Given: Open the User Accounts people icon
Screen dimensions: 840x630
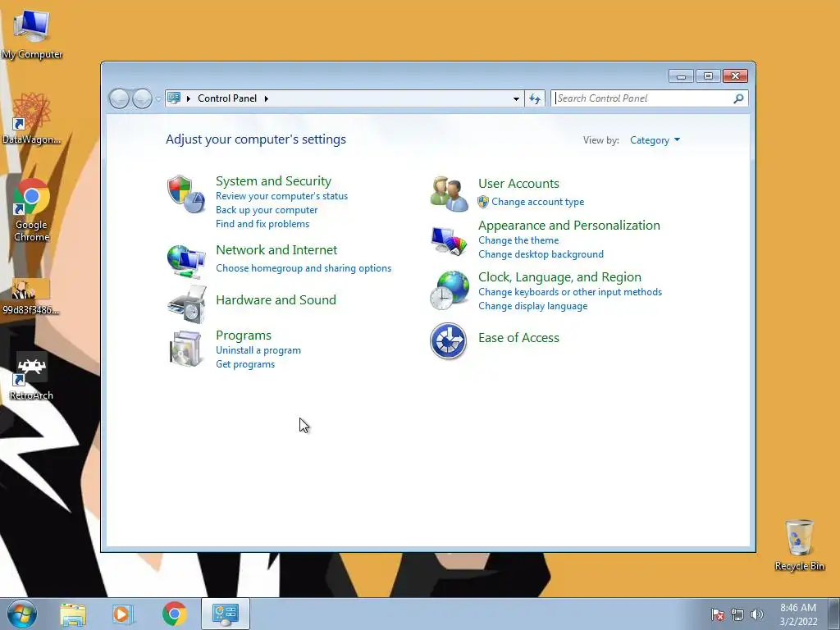Looking at the screenshot, I should click(449, 194).
